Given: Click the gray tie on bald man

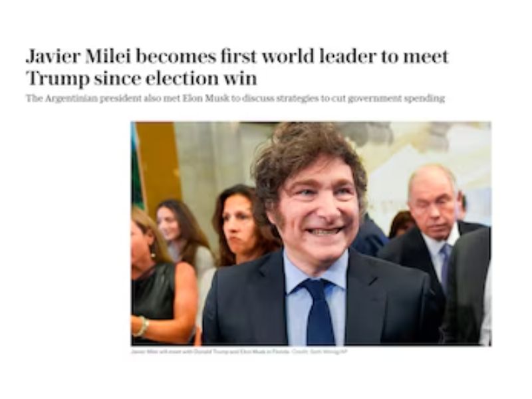Looking at the screenshot, I should coord(444,263).
